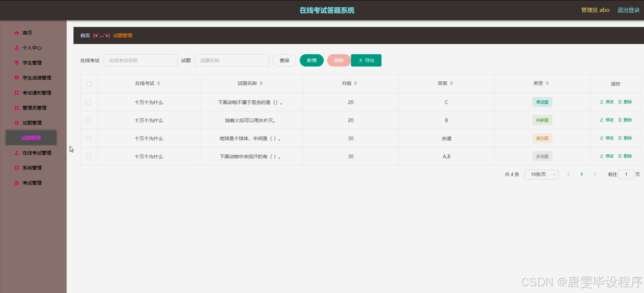Click 退出登录 logout link
This screenshot has width=644, height=293.
point(628,10)
